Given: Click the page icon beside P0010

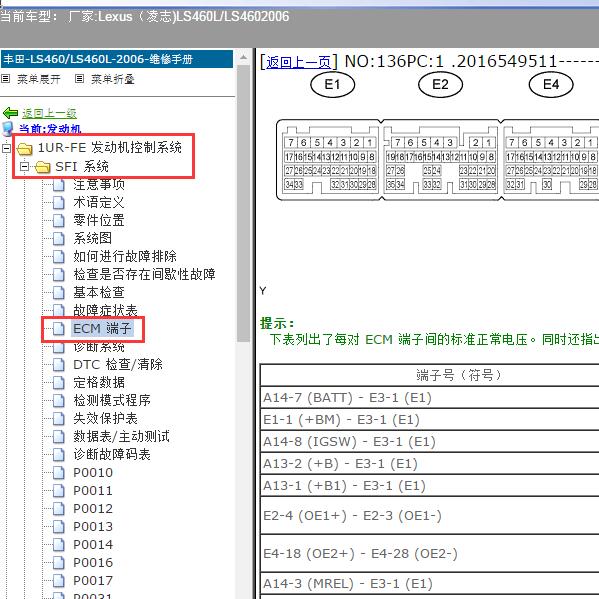Looking at the screenshot, I should 58,473.
